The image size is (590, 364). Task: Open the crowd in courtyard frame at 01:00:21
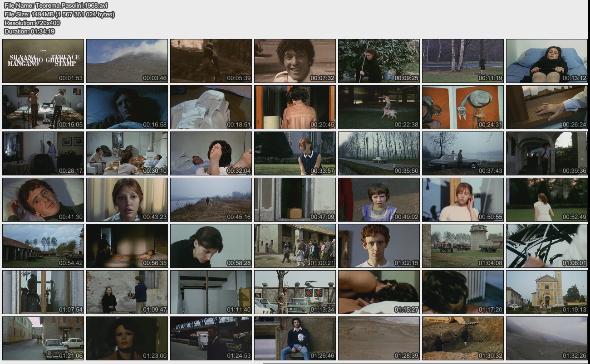pyautogui.click(x=295, y=246)
